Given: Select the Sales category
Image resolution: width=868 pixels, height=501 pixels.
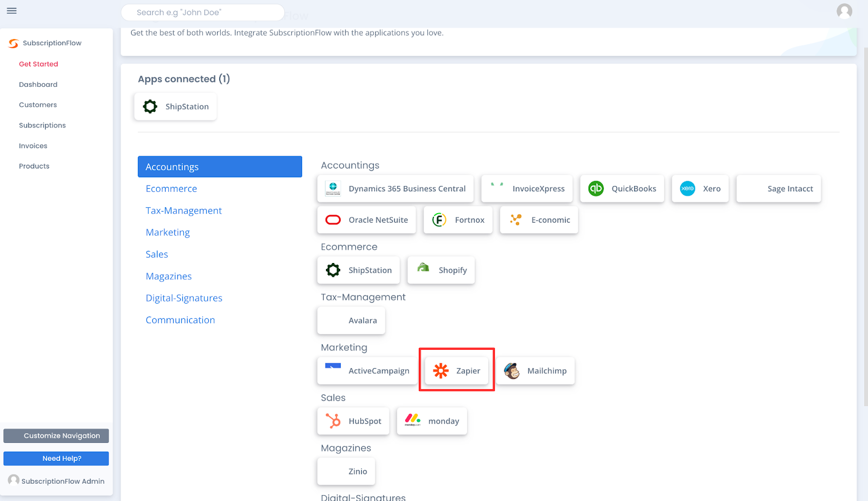Looking at the screenshot, I should (x=157, y=254).
